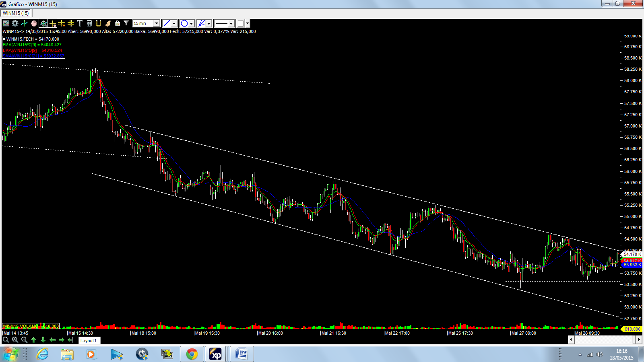Select the grid lines tool
The image size is (644, 362).
[71, 23]
